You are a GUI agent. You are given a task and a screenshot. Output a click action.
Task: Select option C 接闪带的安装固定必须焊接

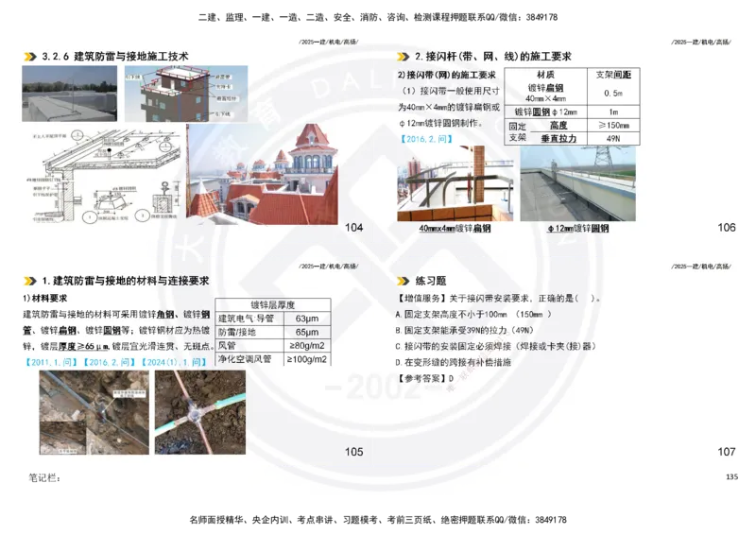[495, 346]
